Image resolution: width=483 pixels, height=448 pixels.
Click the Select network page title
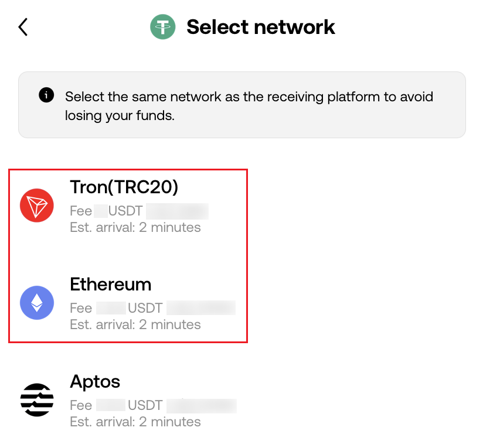[x=261, y=27]
